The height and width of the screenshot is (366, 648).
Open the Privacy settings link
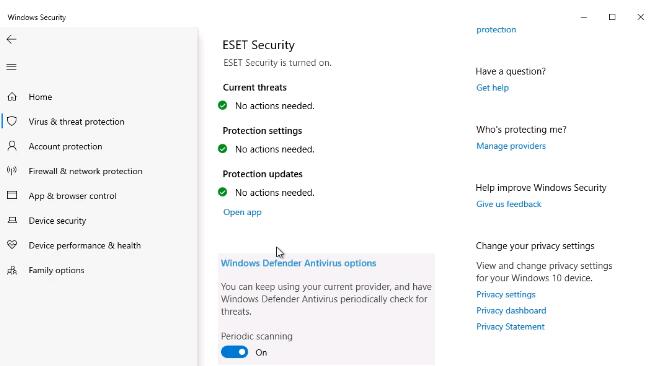505,295
